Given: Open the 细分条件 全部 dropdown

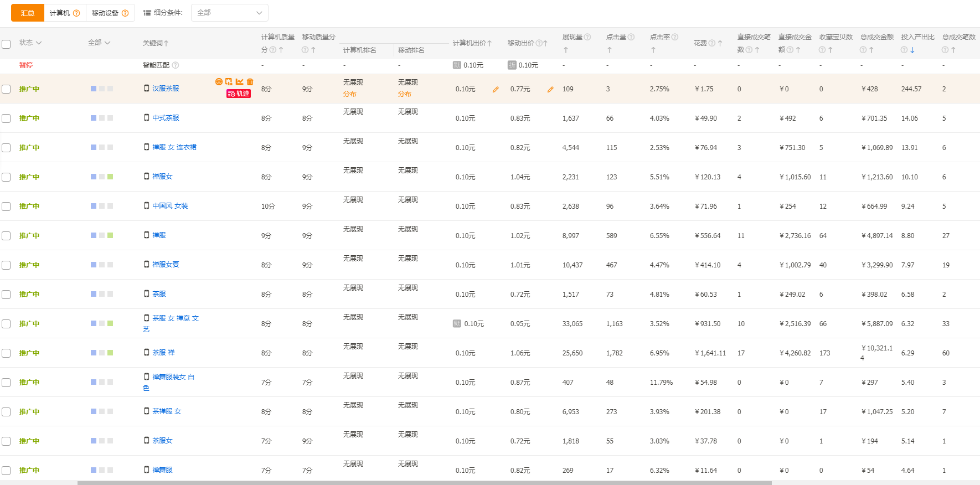Looking at the screenshot, I should point(229,13).
